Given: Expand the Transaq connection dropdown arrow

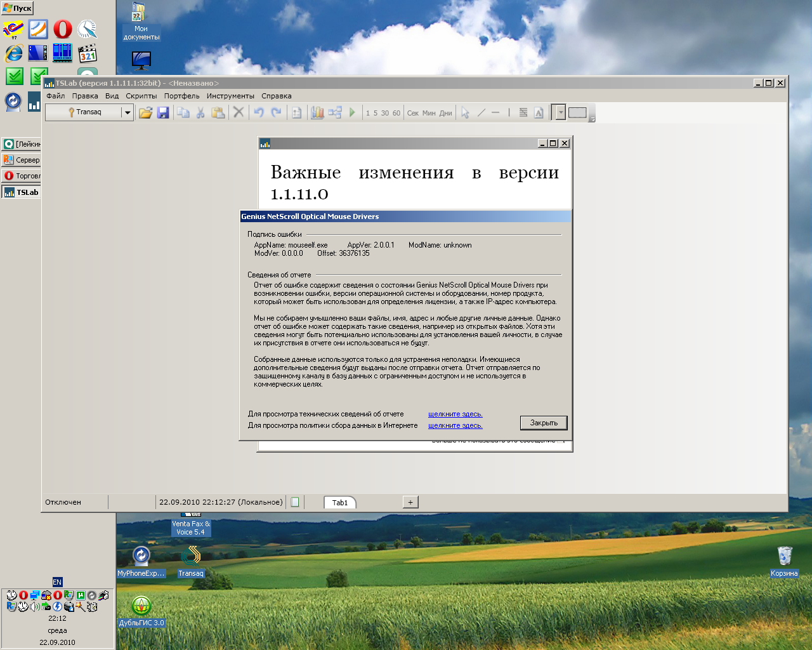Looking at the screenshot, I should (128, 113).
